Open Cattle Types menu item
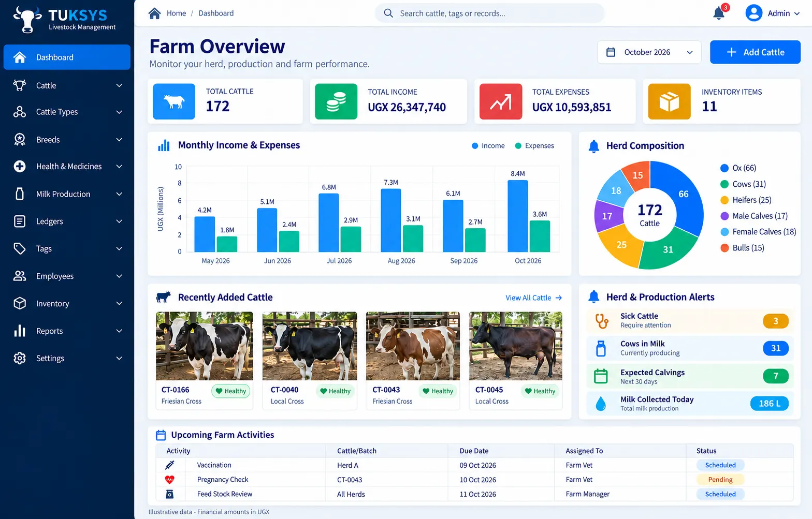Screen dimensions: 812x519 point(67,112)
